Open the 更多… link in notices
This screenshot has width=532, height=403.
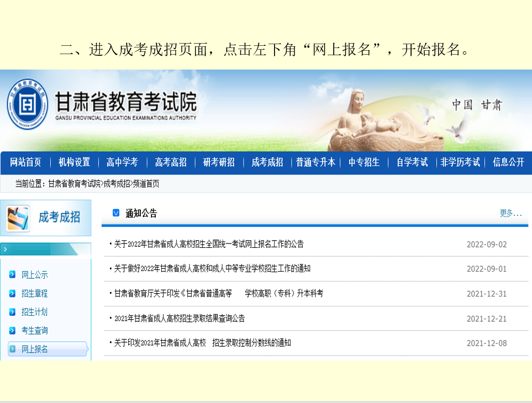click(510, 213)
